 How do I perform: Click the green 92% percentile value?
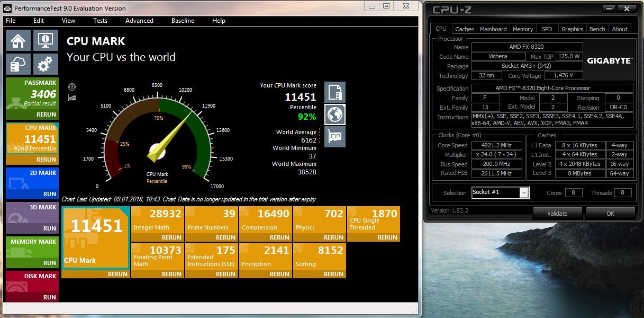[307, 117]
